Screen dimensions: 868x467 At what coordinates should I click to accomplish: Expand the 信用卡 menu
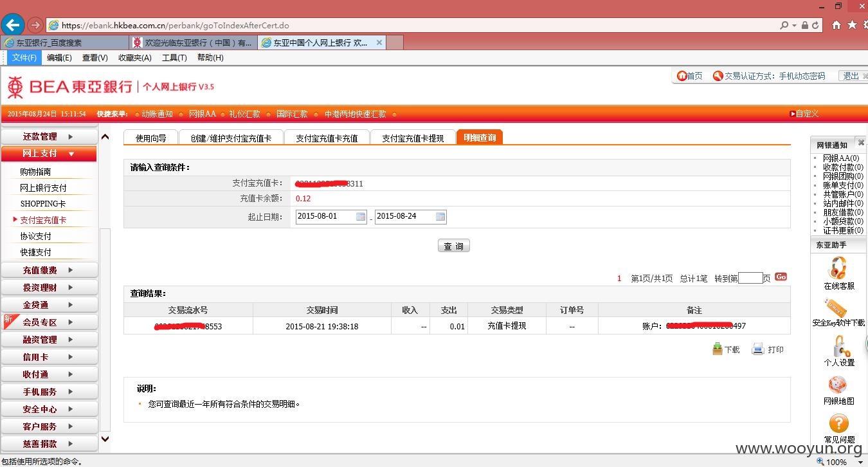click(x=49, y=357)
